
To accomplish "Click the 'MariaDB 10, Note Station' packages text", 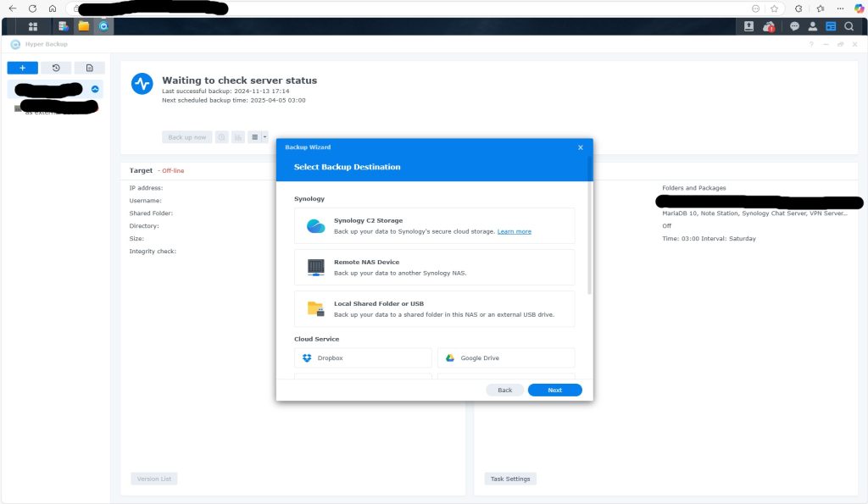I will pyautogui.click(x=754, y=213).
